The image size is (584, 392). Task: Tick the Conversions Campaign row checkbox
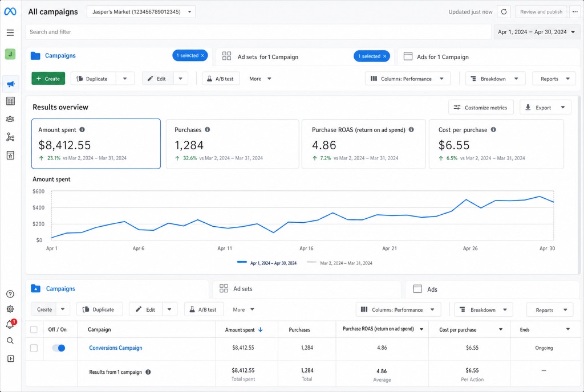click(x=34, y=348)
